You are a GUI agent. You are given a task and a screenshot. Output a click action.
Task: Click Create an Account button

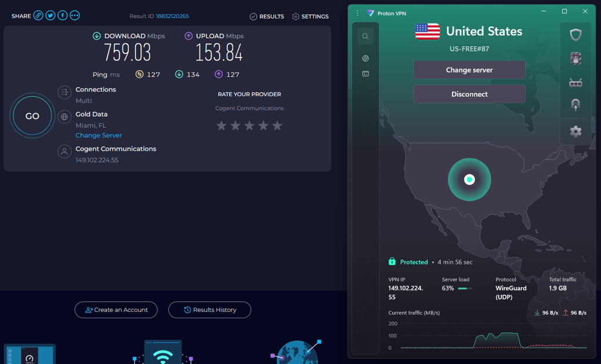coord(116,309)
